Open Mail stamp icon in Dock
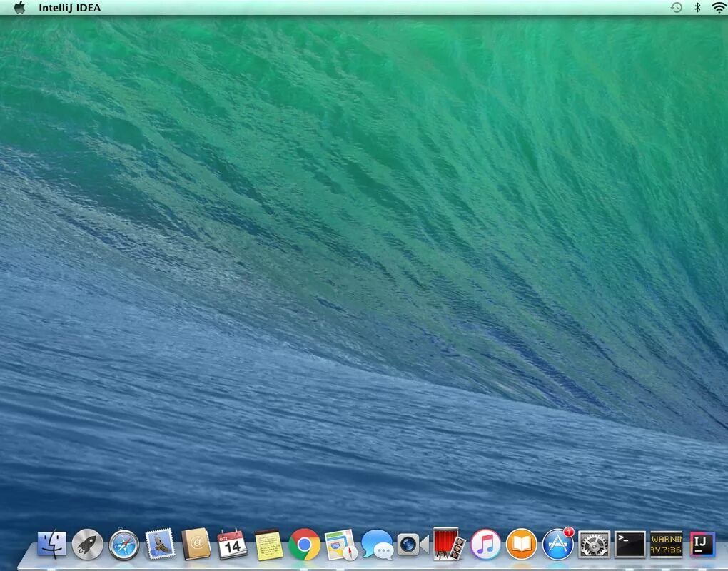Screen dimensions: 728x571 click(x=160, y=543)
